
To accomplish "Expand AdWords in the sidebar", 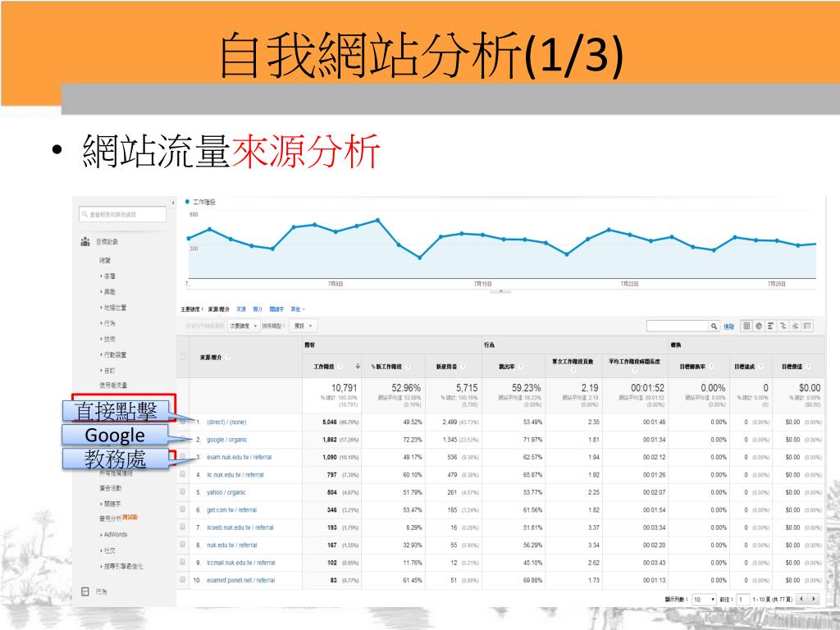I will (x=113, y=534).
